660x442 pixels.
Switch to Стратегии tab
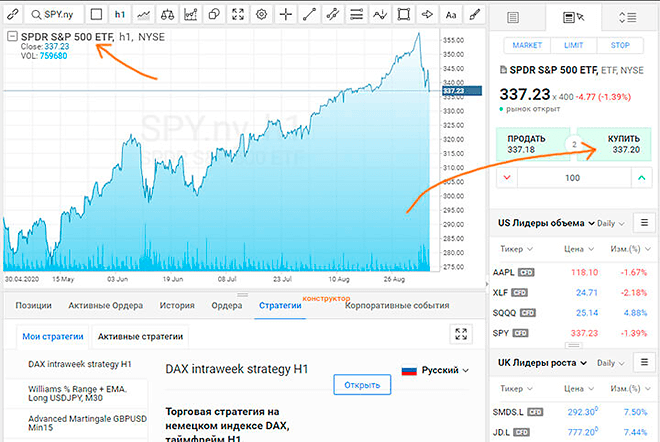(280, 305)
